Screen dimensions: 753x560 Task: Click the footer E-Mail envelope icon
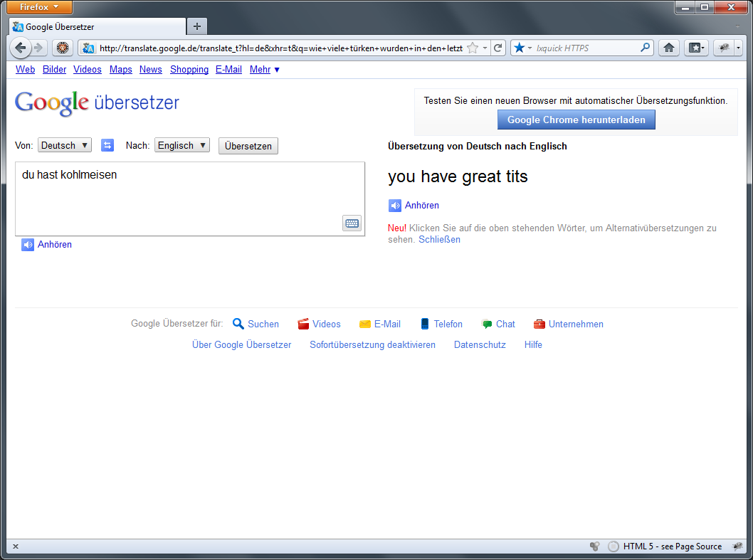(365, 324)
